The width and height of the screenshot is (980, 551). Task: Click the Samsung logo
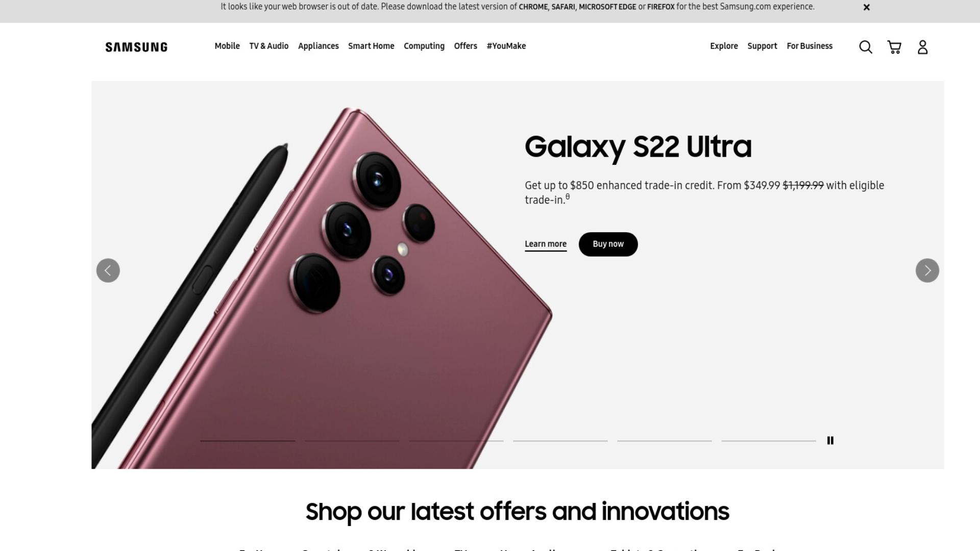pos(136,47)
